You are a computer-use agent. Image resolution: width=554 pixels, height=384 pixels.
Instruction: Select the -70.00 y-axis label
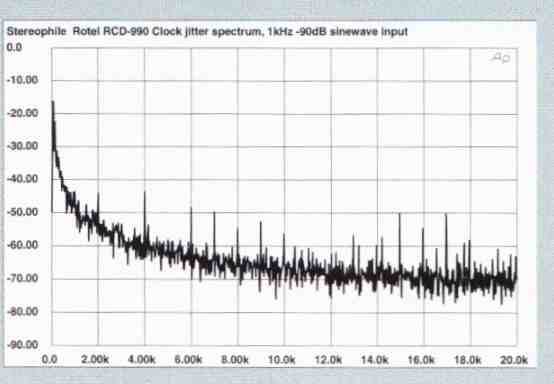pyautogui.click(x=22, y=278)
